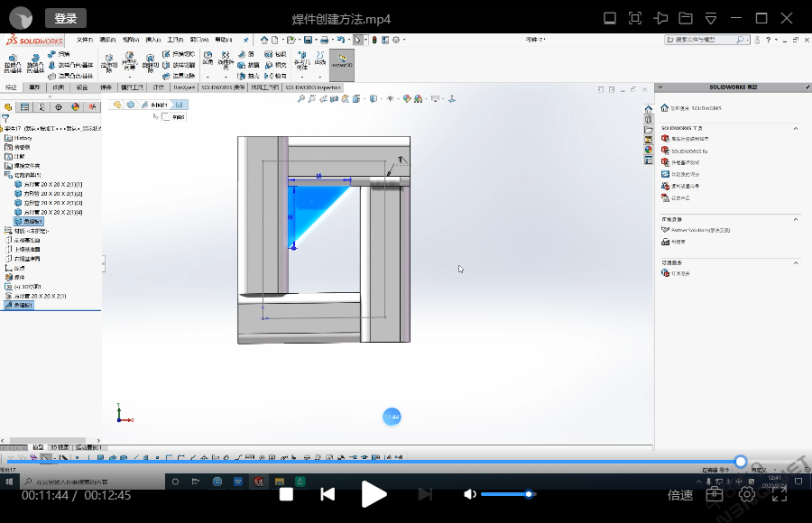The width and height of the screenshot is (812, 523).
Task: Click the Revolved Boss/Base tool
Action: (x=34, y=63)
